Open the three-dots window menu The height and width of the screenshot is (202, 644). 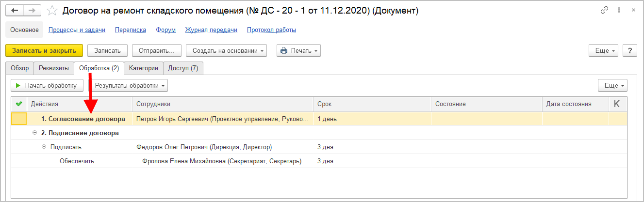pyautogui.click(x=619, y=10)
